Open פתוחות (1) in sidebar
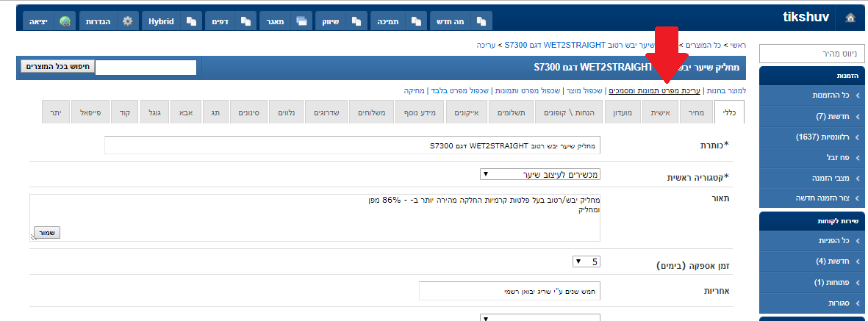The width and height of the screenshot is (868, 321). [811, 282]
